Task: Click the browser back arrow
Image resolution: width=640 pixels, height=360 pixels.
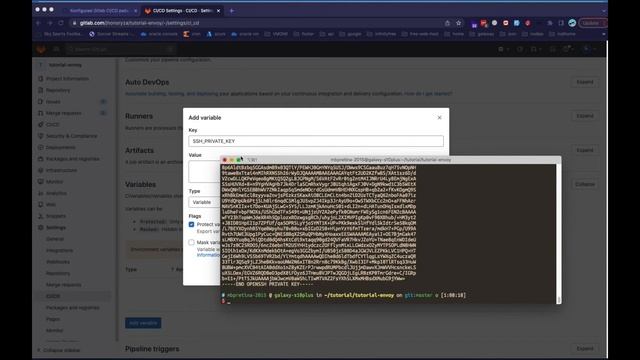Action: click(x=38, y=23)
